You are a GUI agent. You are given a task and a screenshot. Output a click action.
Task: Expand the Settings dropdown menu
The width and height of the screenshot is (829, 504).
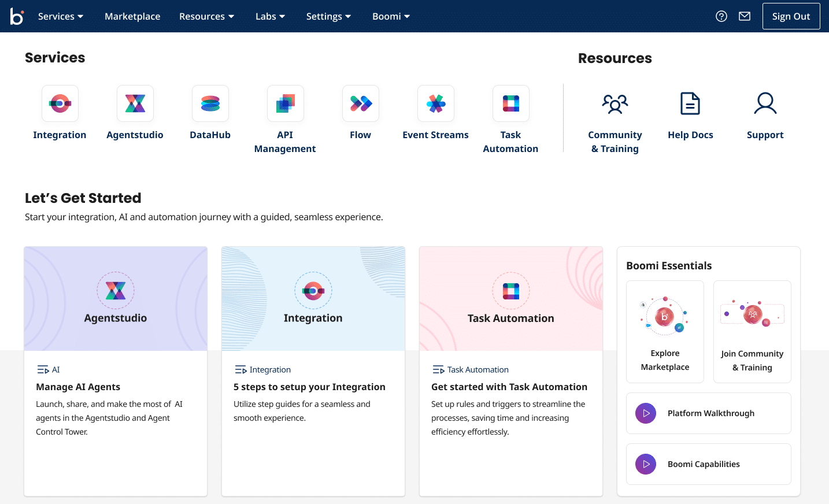click(x=328, y=16)
